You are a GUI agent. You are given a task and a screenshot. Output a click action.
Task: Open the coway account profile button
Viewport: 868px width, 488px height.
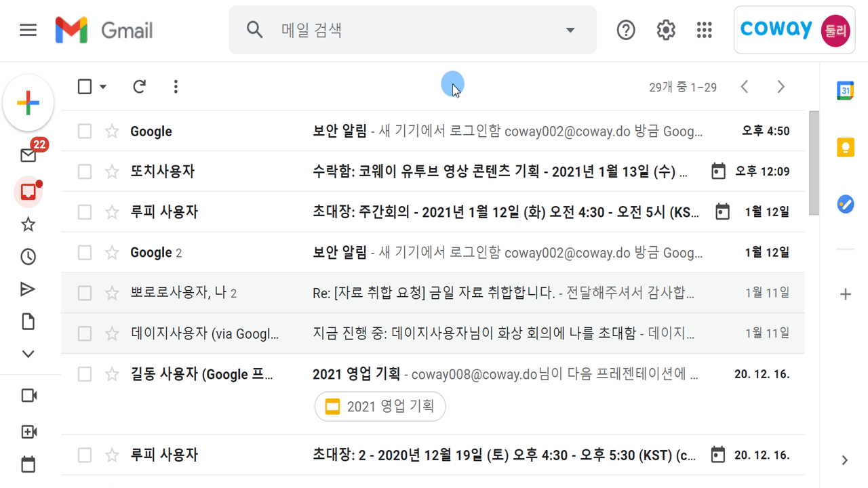point(794,30)
